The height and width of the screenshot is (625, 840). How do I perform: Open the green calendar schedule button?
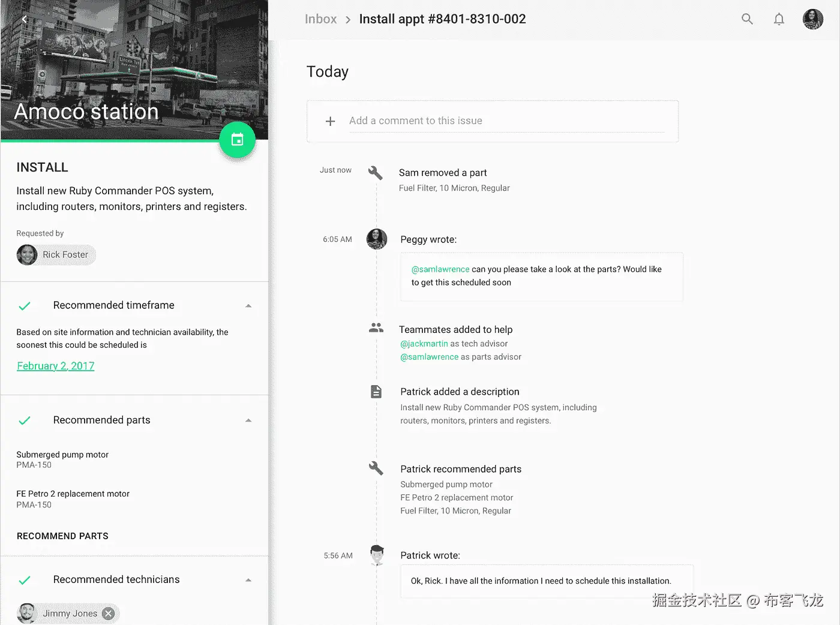(x=237, y=140)
